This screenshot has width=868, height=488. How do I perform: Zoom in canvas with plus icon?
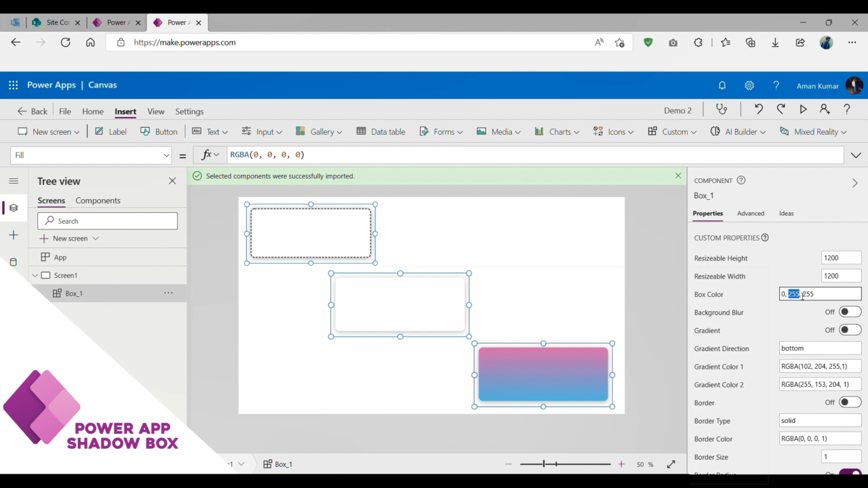tap(621, 464)
